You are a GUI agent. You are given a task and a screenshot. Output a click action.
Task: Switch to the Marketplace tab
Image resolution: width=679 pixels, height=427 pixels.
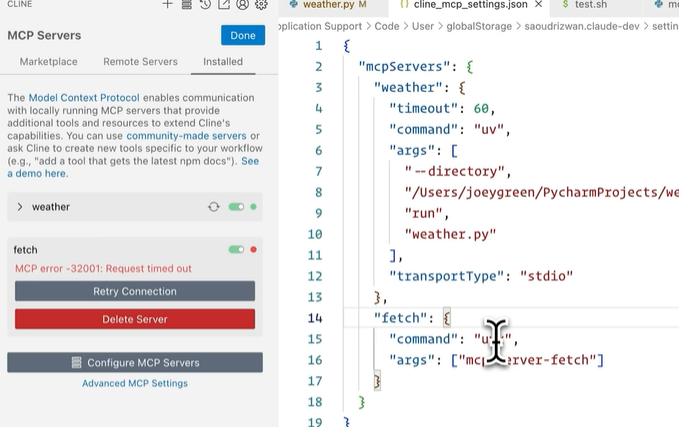[48, 61]
